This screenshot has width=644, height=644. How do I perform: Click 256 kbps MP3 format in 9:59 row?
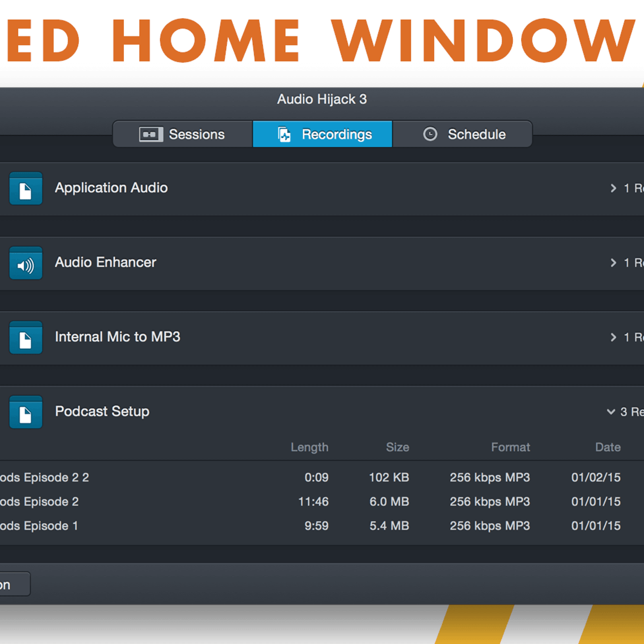point(490,526)
